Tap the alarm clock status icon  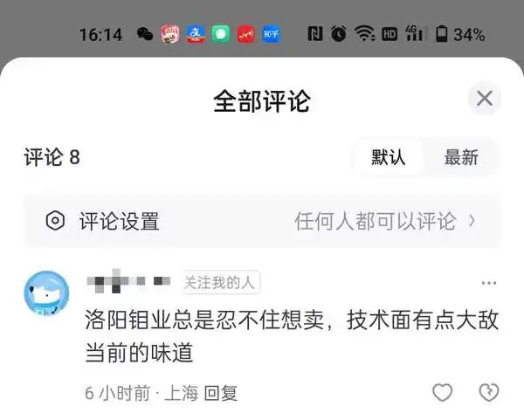[339, 34]
